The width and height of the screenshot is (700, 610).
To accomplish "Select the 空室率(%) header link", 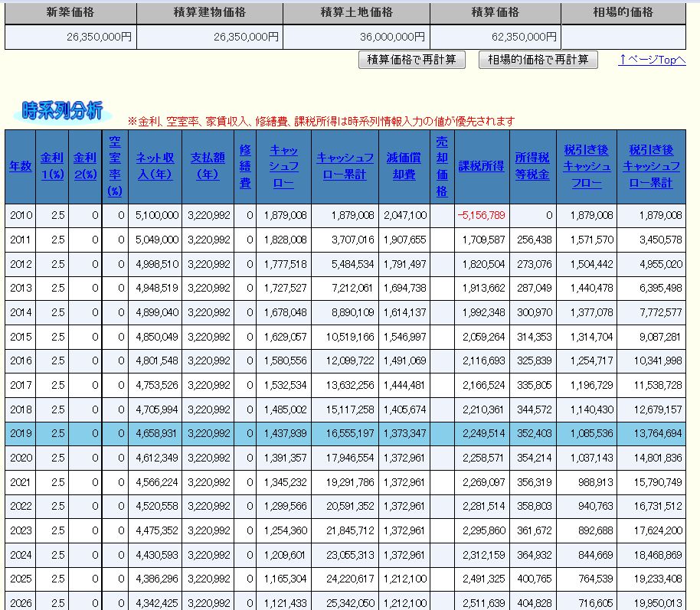I will 115,166.
